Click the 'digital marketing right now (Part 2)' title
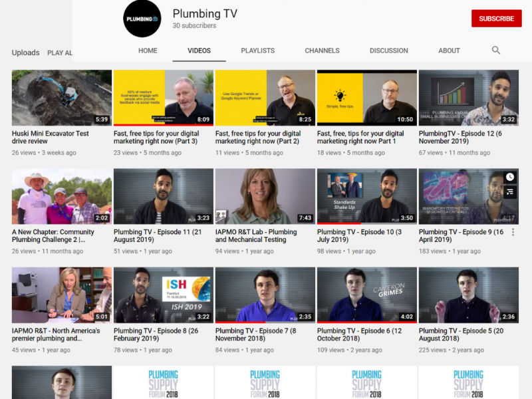 258,137
